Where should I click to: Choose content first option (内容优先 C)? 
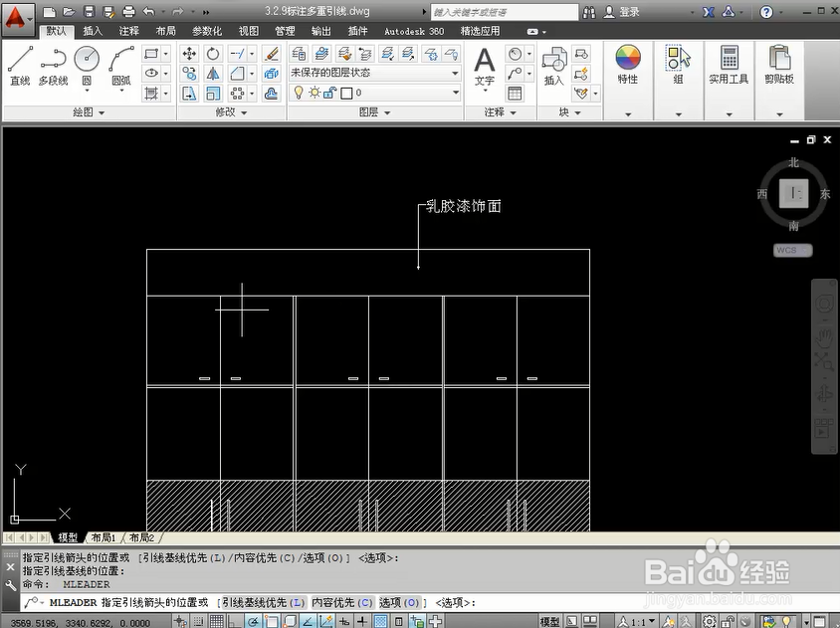341,603
